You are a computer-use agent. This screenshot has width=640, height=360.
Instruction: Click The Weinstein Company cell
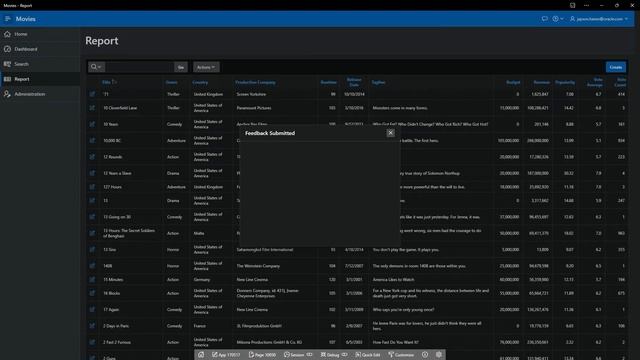tap(258, 266)
